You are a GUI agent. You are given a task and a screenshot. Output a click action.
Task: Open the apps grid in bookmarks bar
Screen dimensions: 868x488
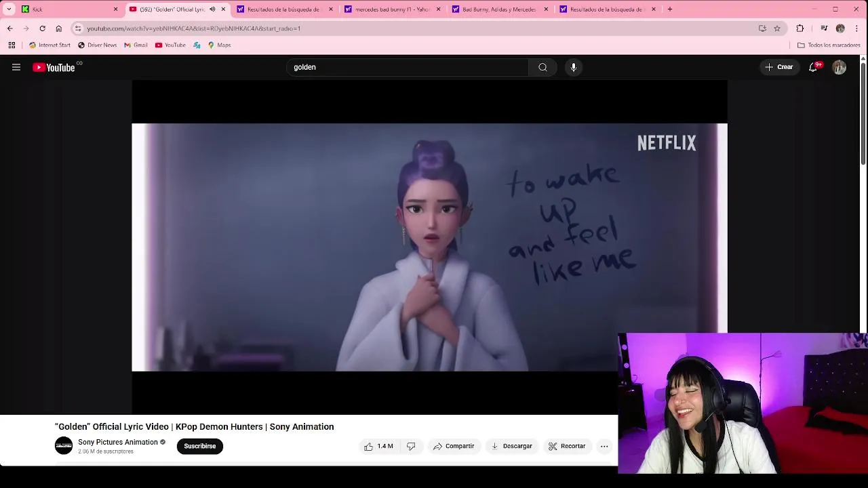tap(12, 45)
